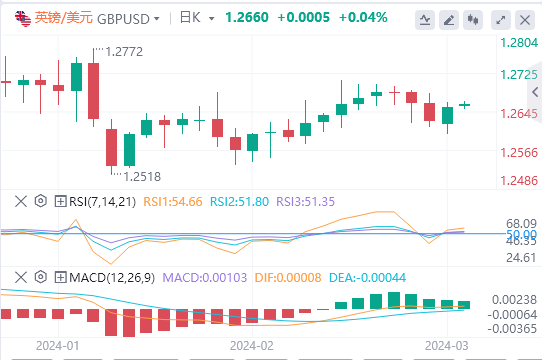Screen dimensions: 542x360
Task: Click the MACD(12,26,9) label
Action: (112, 278)
